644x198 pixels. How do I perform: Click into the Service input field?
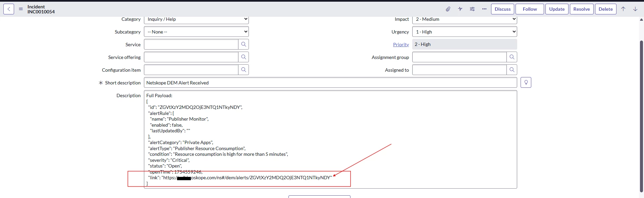click(191, 44)
